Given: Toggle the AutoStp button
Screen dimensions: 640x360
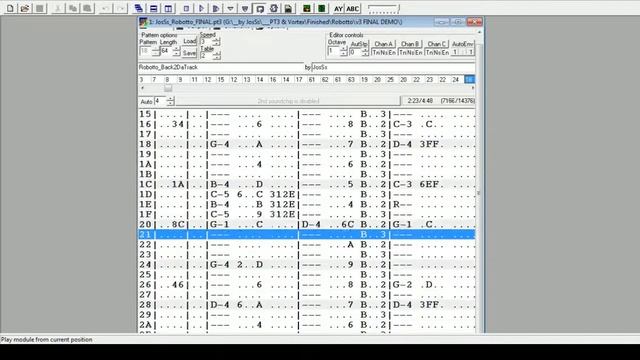Looking at the screenshot, I should point(359,44).
